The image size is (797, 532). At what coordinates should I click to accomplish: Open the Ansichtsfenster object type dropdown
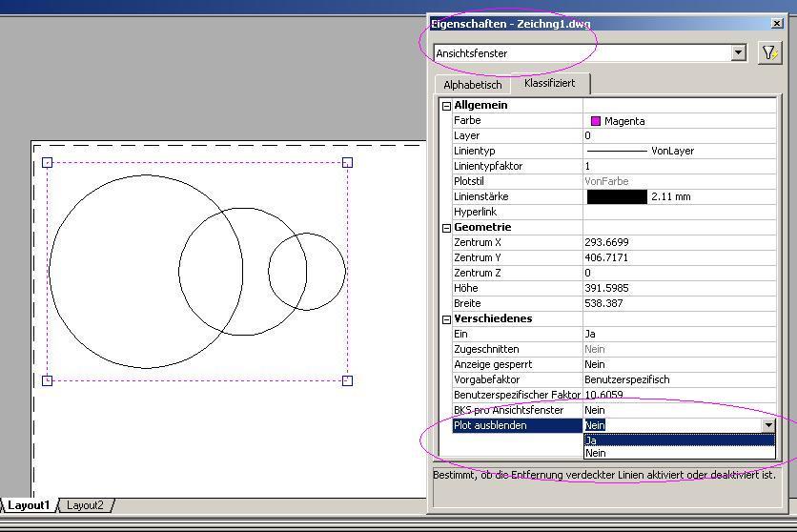tap(738, 52)
